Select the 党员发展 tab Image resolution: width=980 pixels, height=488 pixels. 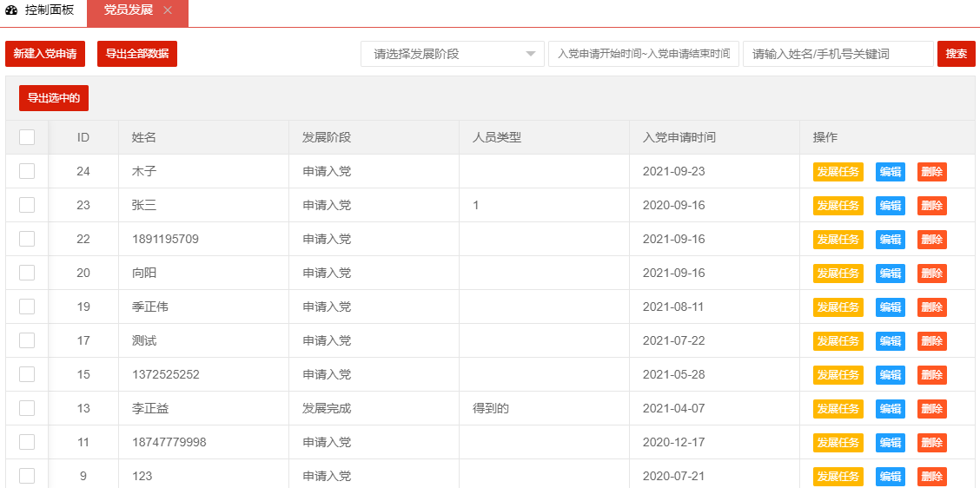[129, 10]
